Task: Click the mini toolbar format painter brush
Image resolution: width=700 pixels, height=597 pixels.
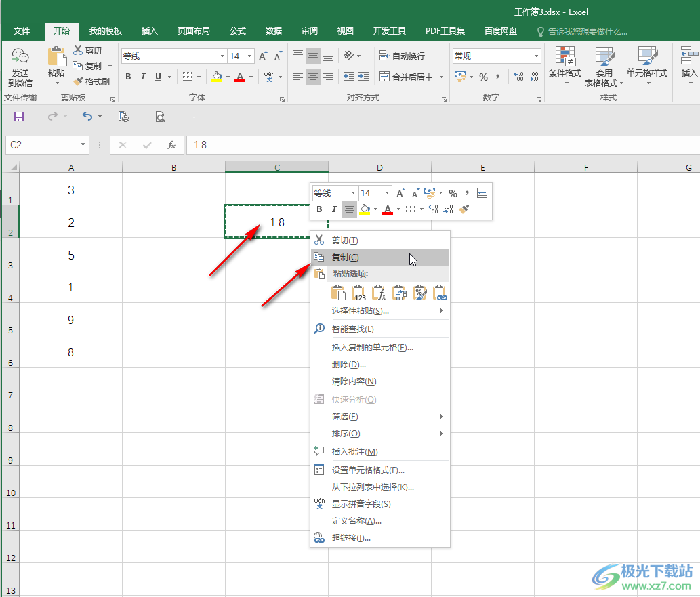Action: (464, 209)
